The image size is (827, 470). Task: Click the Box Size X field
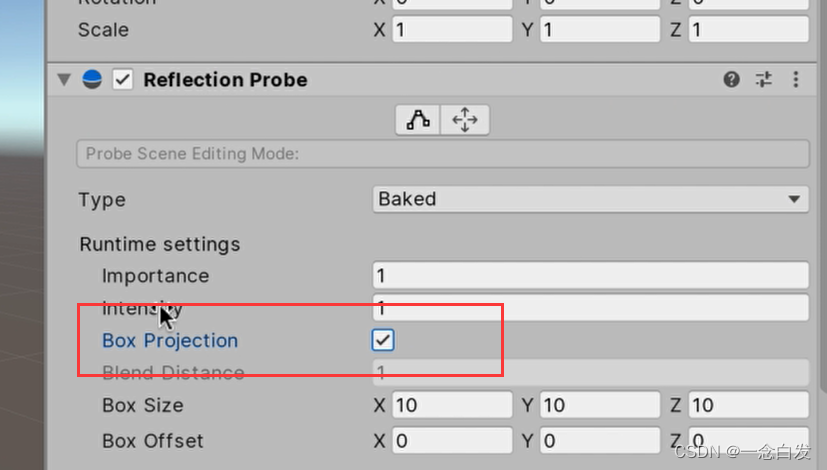tap(452, 405)
